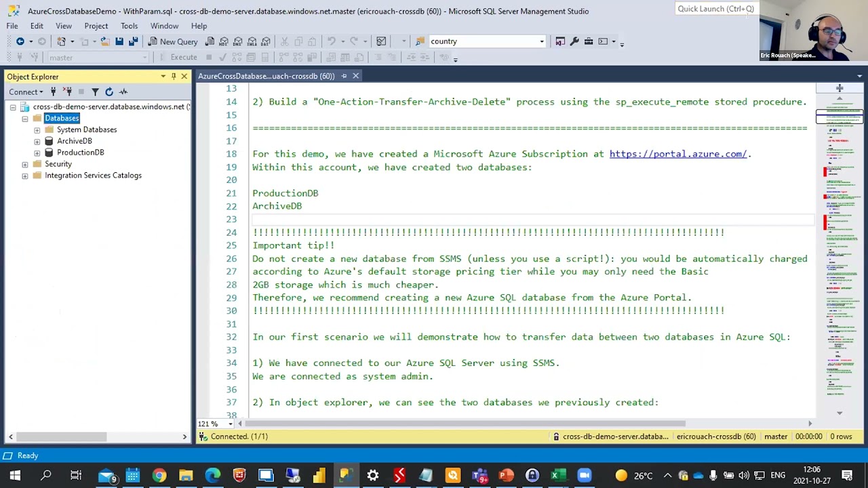Open the Help menu
This screenshot has height=488, width=868.
(199, 26)
